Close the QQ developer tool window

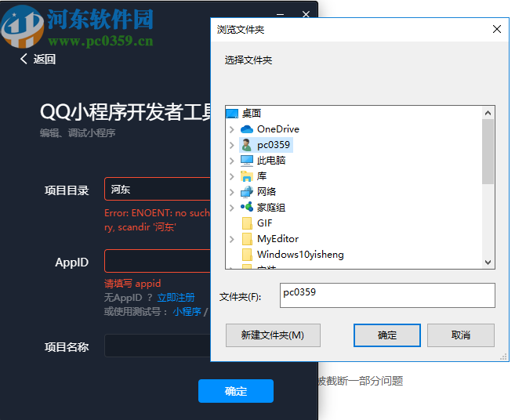(x=306, y=14)
